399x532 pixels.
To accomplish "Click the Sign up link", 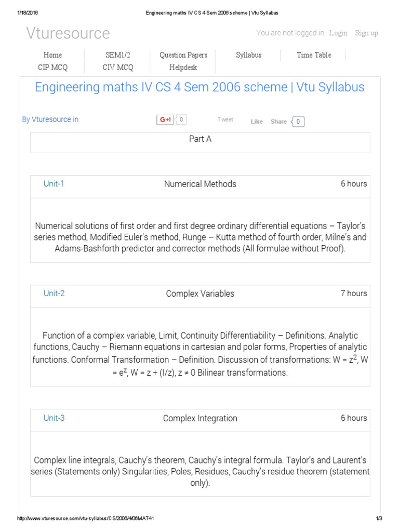I will pyautogui.click(x=366, y=33).
